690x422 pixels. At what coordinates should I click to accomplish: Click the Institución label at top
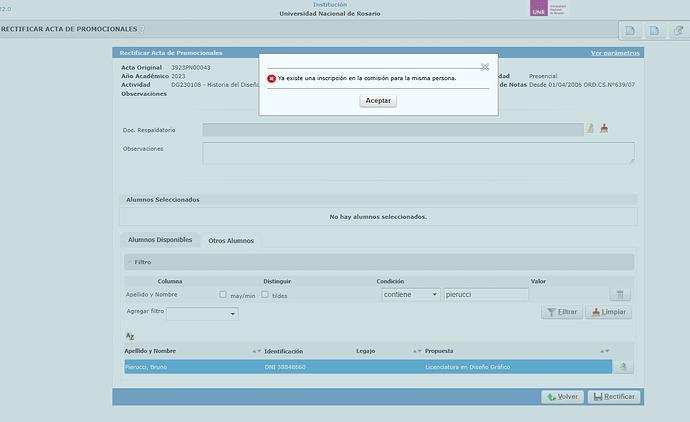point(330,4)
